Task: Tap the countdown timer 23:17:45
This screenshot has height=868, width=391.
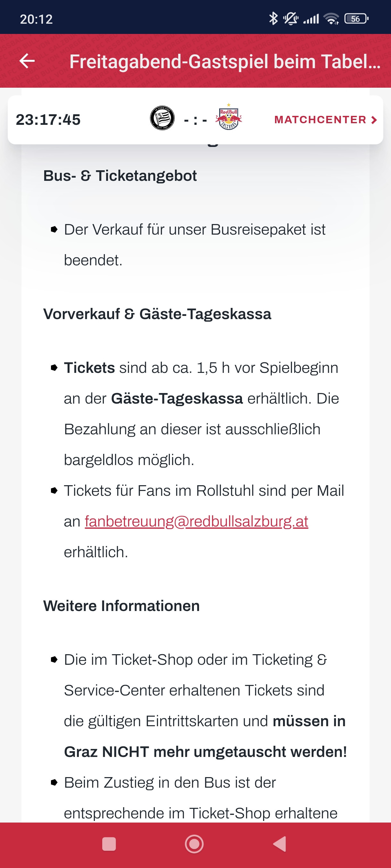Action: click(x=48, y=120)
